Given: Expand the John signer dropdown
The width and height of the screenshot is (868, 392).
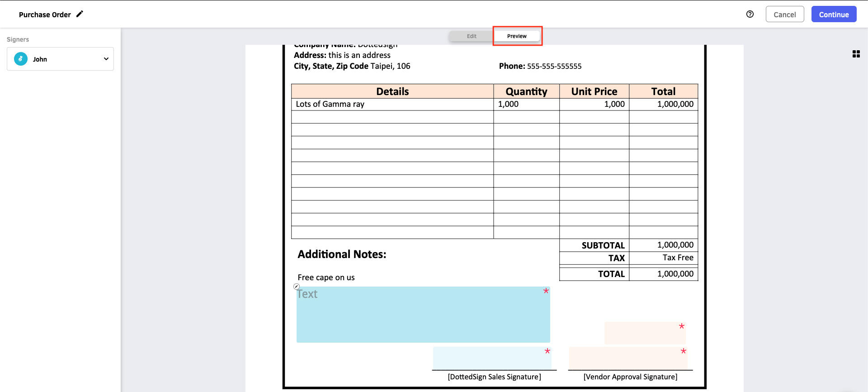Looking at the screenshot, I should pyautogui.click(x=60, y=59).
